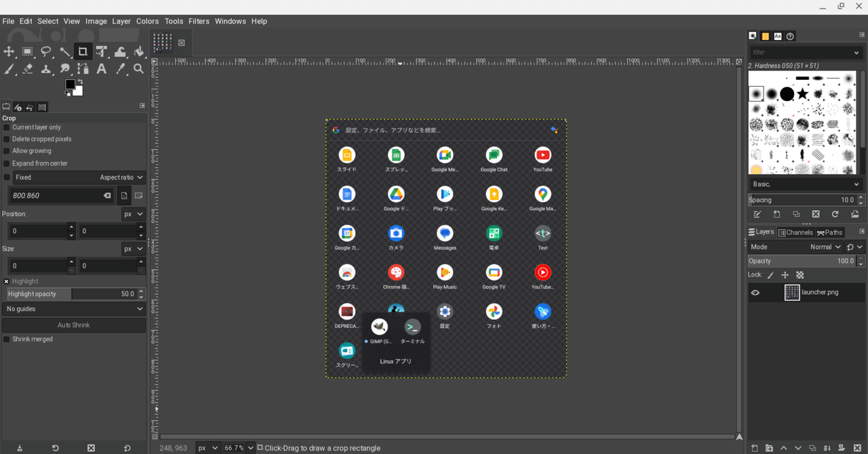
Task: Open the status bar px unit dropdown
Action: click(x=208, y=448)
